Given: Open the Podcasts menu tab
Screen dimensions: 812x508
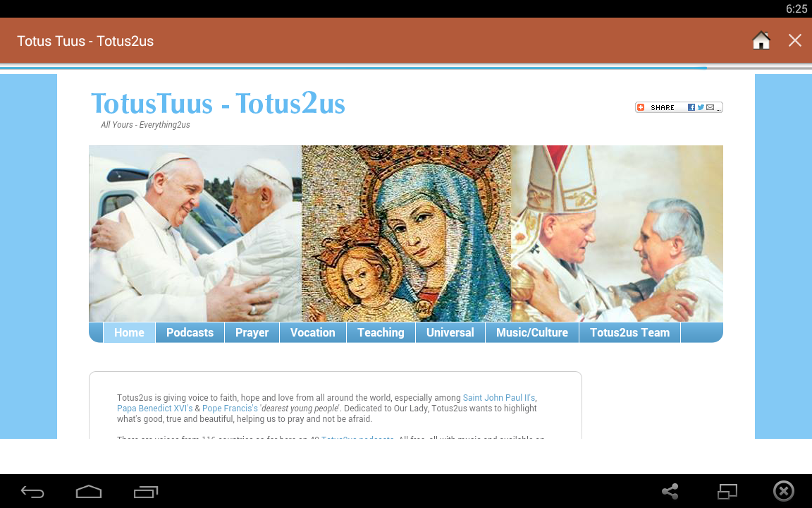Looking at the screenshot, I should tap(190, 333).
